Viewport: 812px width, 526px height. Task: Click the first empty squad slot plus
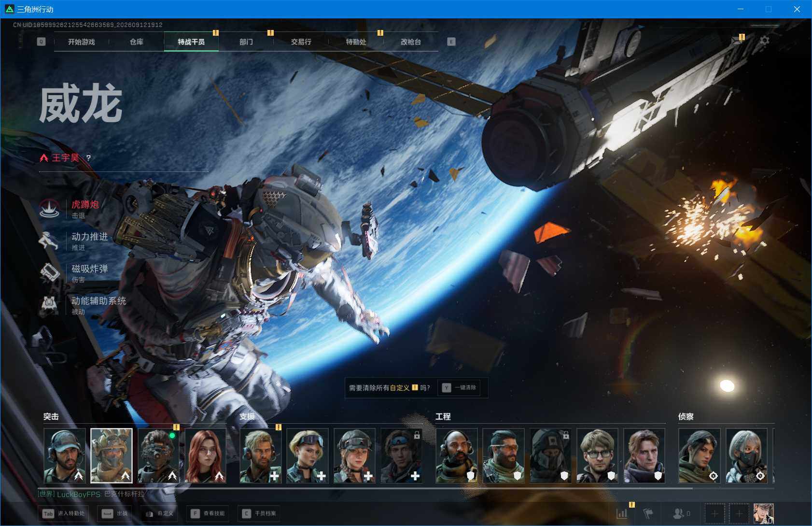(x=714, y=513)
